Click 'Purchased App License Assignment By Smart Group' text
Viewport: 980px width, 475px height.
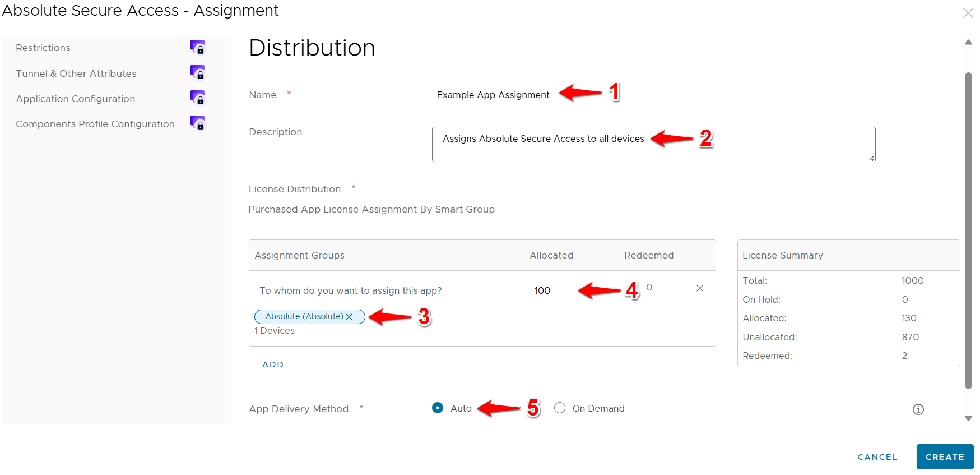point(371,210)
